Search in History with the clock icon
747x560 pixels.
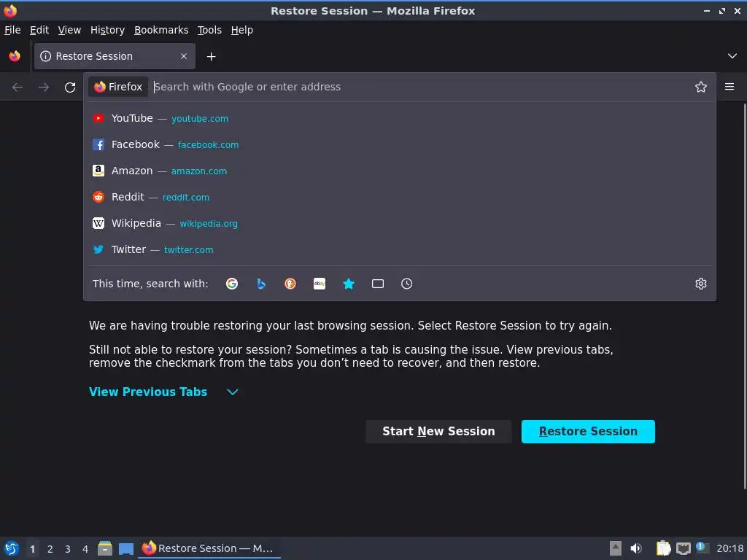(x=407, y=284)
